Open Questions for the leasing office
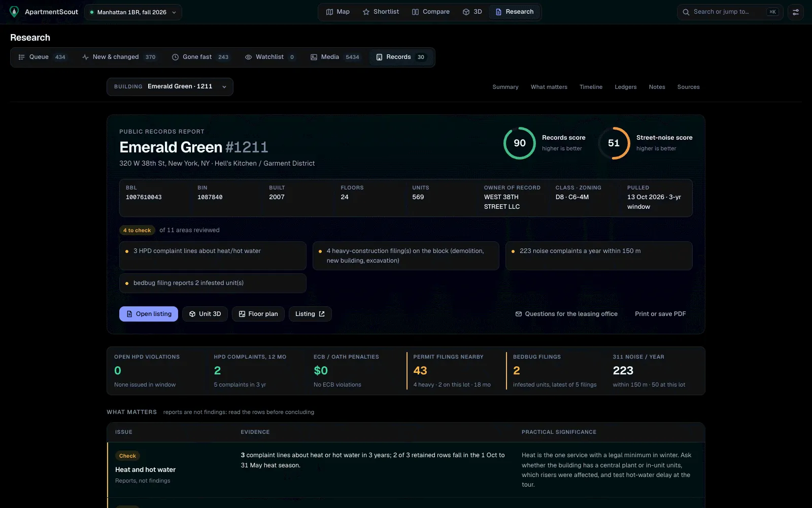This screenshot has height=508, width=812. pyautogui.click(x=566, y=314)
